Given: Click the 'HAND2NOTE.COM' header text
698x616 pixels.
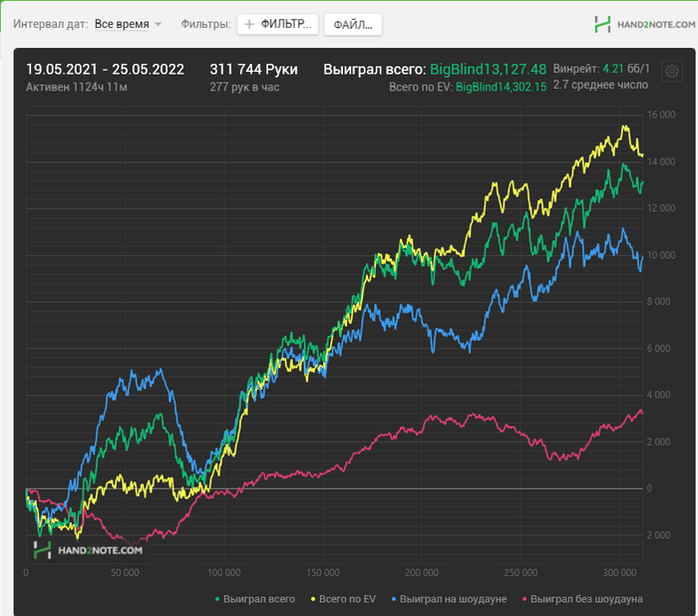Looking at the screenshot, I should [x=656, y=25].
